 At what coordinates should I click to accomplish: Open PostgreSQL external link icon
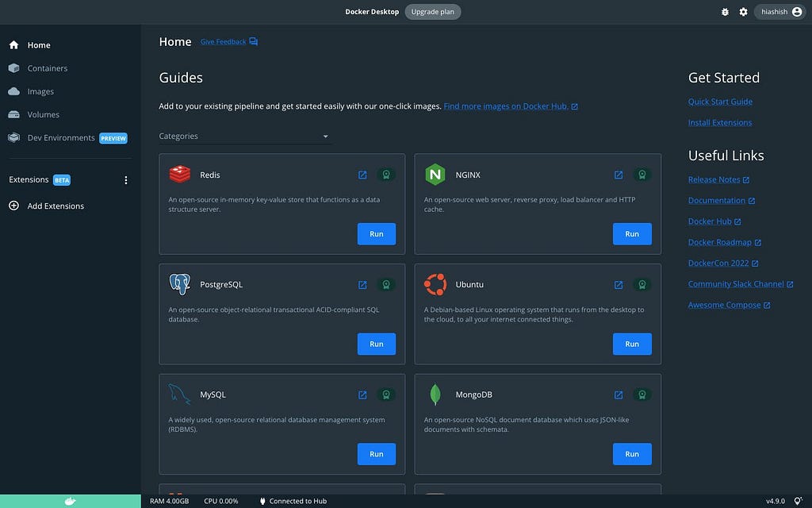pyautogui.click(x=362, y=285)
